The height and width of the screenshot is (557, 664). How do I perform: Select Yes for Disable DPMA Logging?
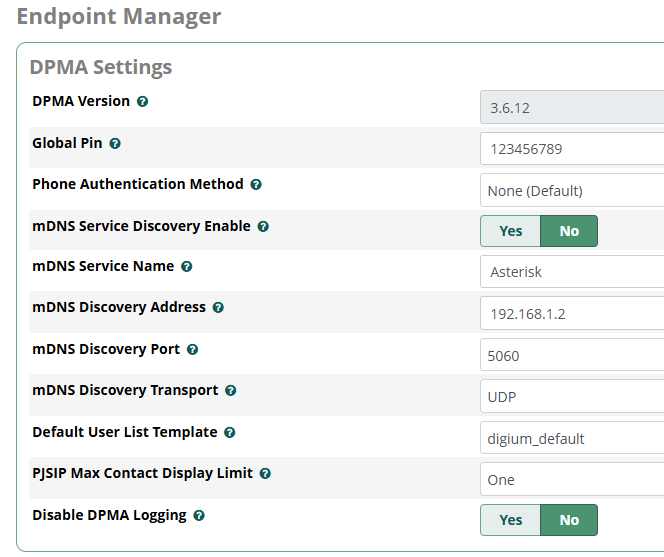click(510, 520)
